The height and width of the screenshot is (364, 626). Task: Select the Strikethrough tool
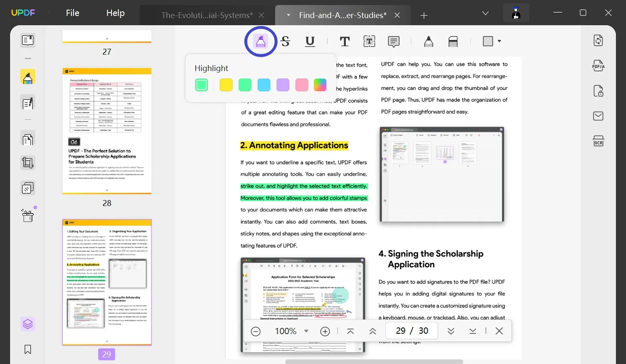(x=285, y=41)
